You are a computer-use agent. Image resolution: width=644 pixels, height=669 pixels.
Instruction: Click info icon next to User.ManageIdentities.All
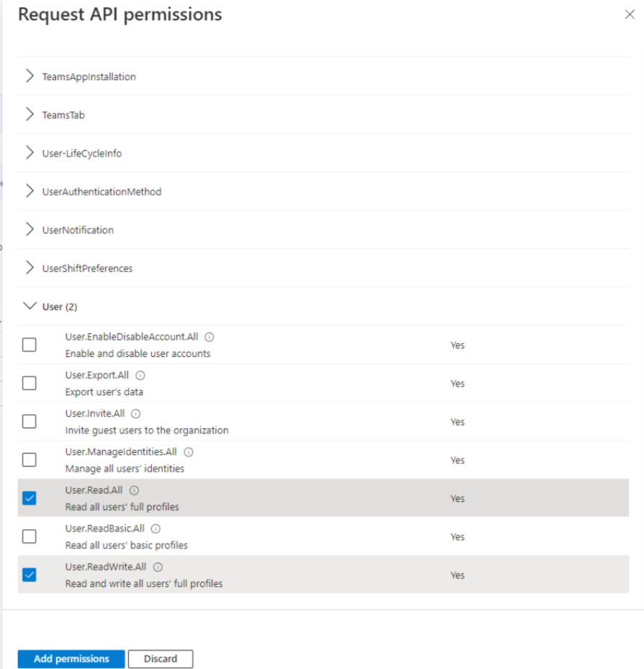click(x=189, y=452)
